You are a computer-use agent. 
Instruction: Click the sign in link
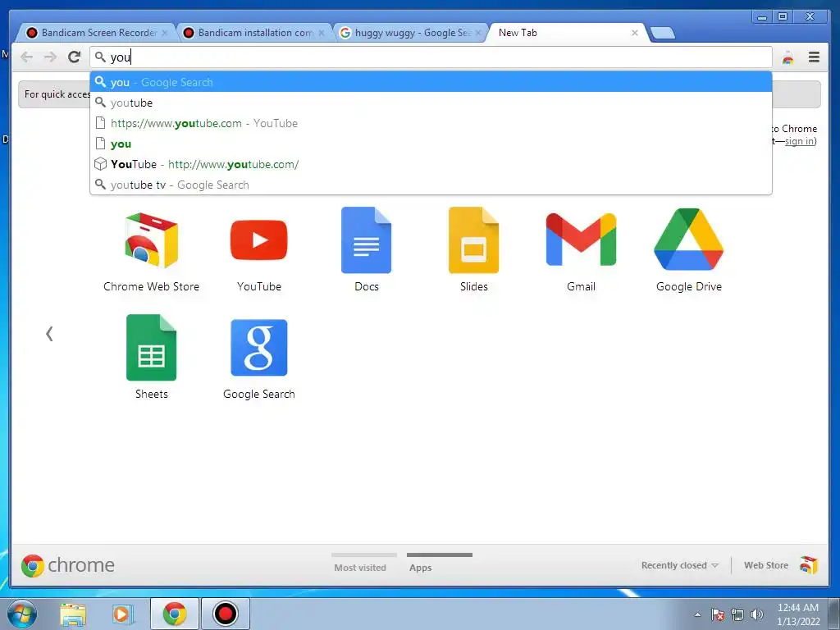800,141
